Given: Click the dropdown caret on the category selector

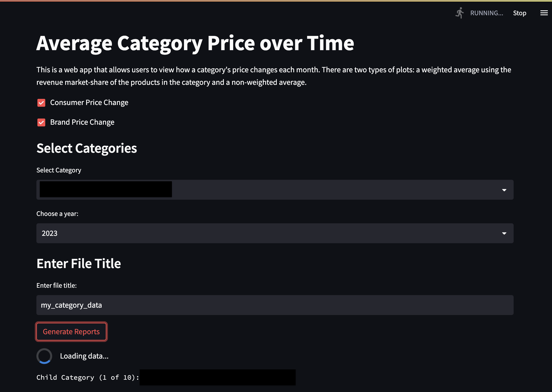Looking at the screenshot, I should click(x=505, y=190).
